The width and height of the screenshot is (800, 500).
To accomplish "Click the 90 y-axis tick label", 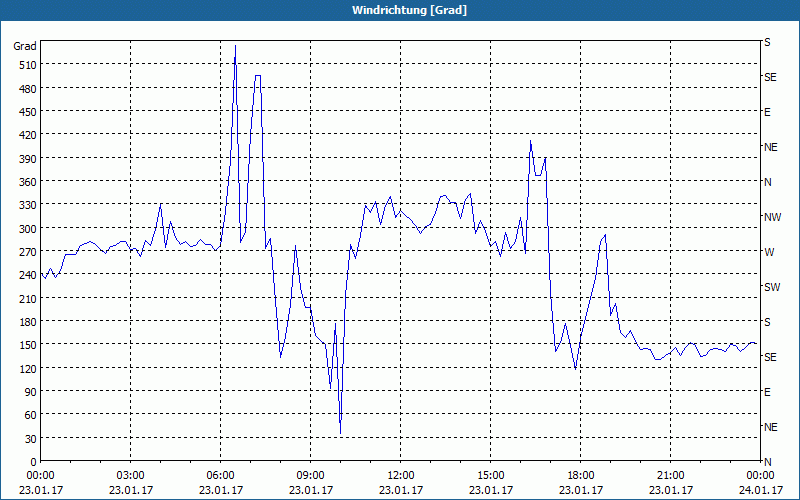I will point(31,392).
